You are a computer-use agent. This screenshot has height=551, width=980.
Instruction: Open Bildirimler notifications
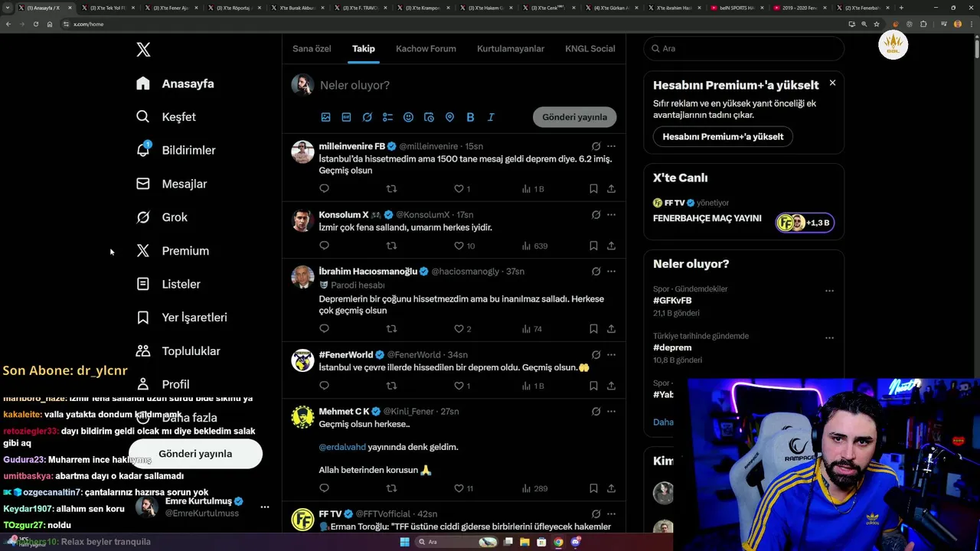coord(176,150)
